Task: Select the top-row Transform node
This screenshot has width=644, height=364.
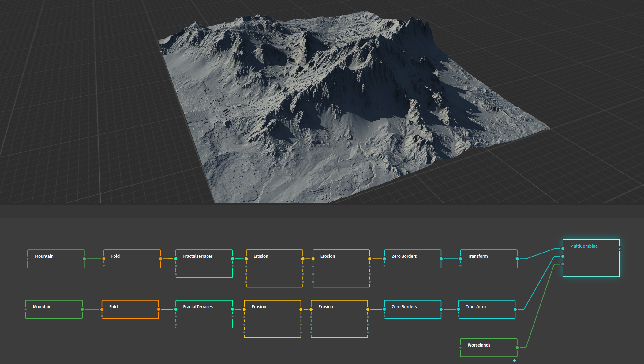Action: pos(489,259)
